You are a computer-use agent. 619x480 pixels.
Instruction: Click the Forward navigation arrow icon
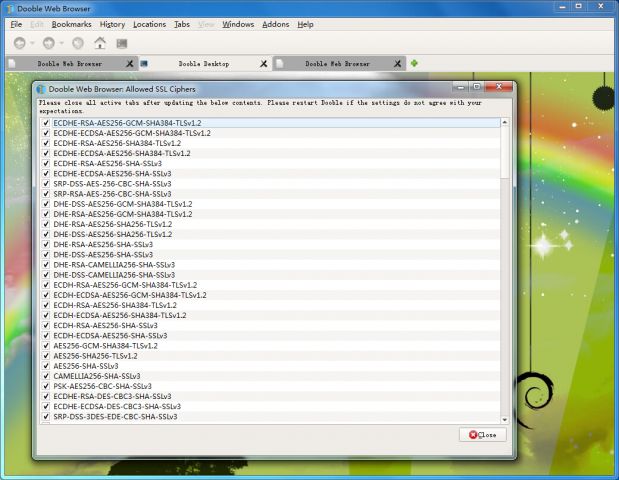coord(47,43)
